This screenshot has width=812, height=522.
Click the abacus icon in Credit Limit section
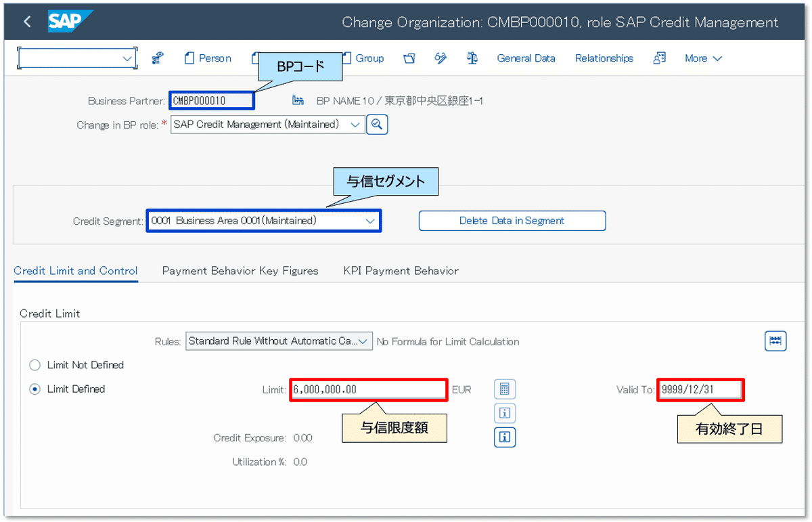775,341
